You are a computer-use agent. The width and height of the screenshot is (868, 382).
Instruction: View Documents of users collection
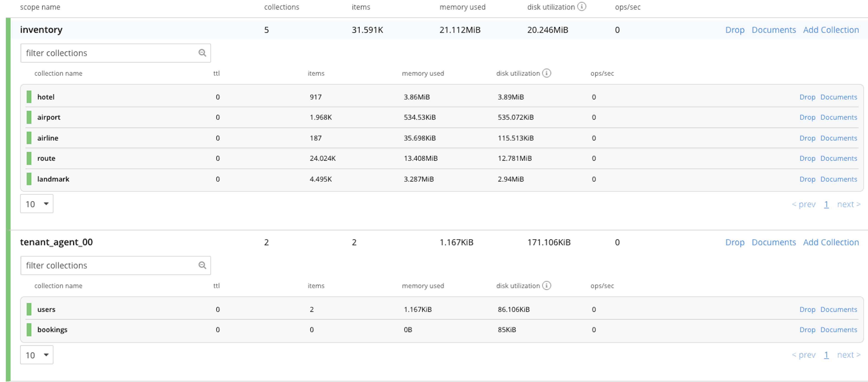839,309
